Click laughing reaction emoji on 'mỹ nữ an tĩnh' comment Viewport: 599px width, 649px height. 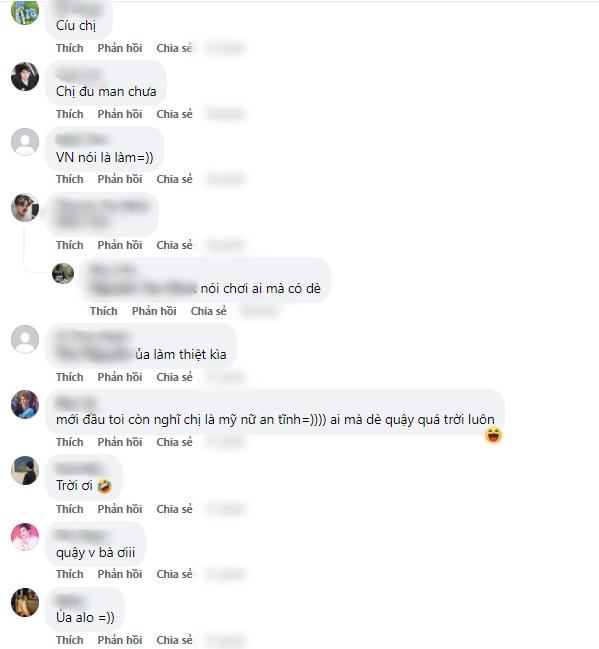493,435
